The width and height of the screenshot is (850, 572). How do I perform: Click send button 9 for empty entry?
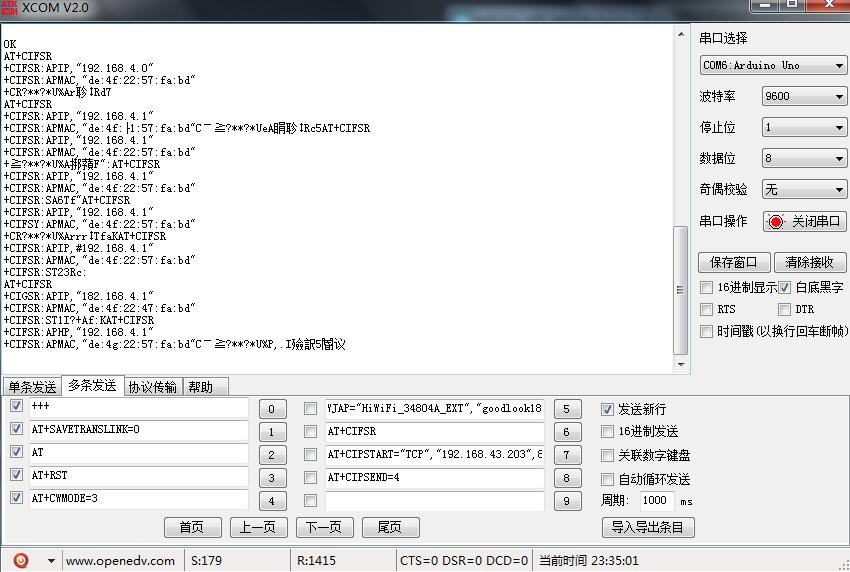tap(567, 501)
